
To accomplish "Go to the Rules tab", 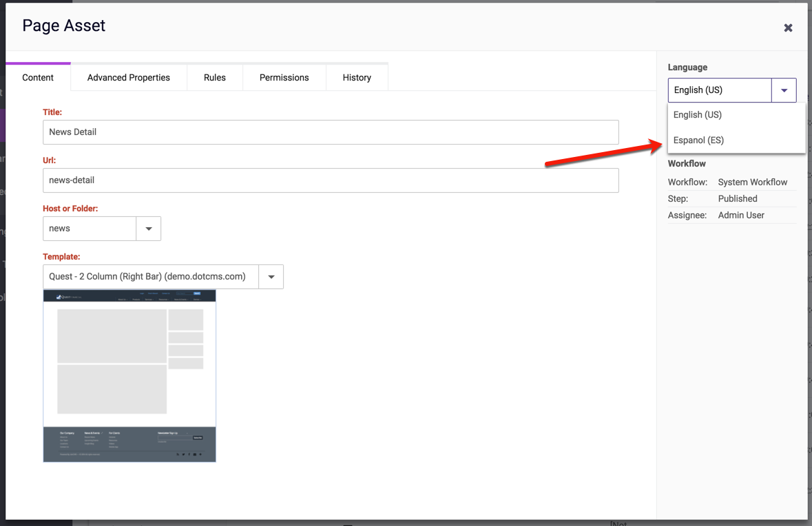I will 215,78.
